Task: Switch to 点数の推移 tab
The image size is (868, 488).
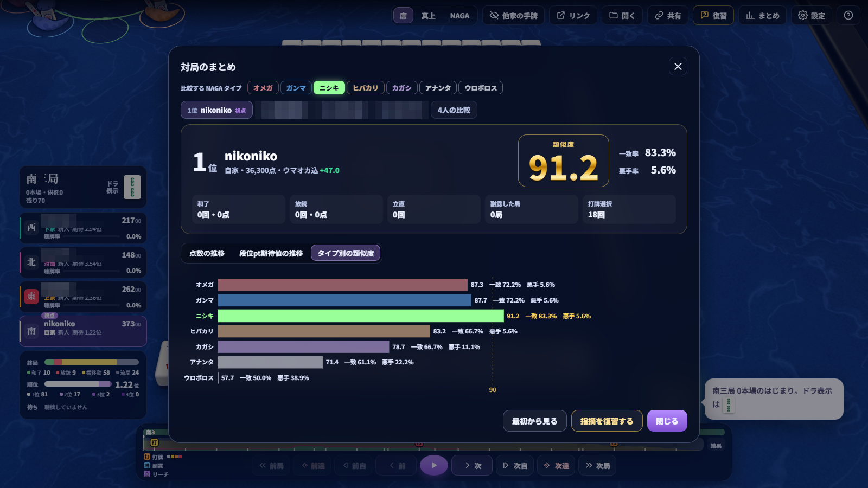Action: click(x=207, y=253)
